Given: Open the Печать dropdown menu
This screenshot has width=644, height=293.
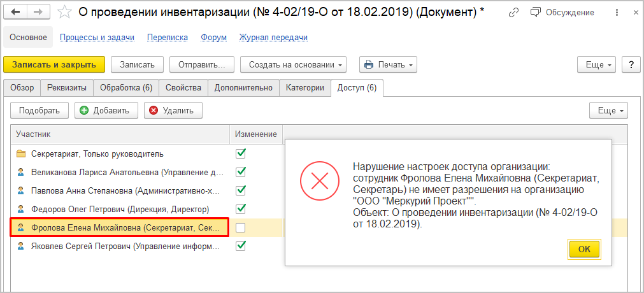Looking at the screenshot, I should (388, 64).
